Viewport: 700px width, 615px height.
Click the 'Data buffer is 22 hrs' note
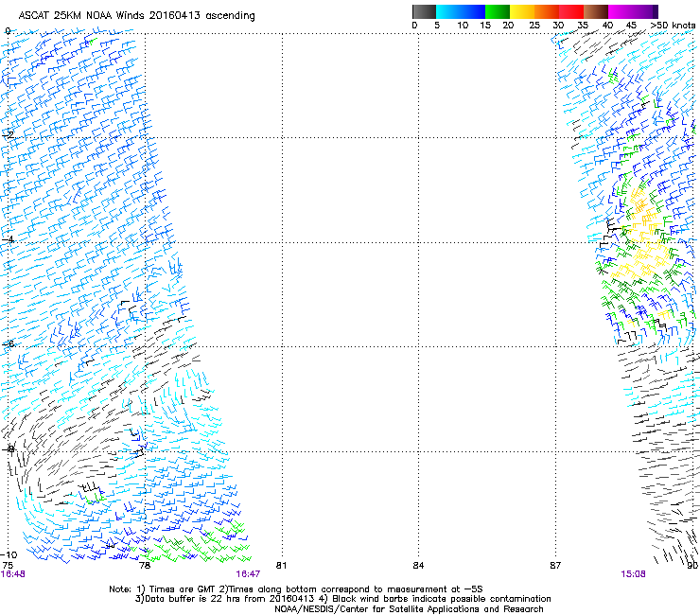coord(342,599)
